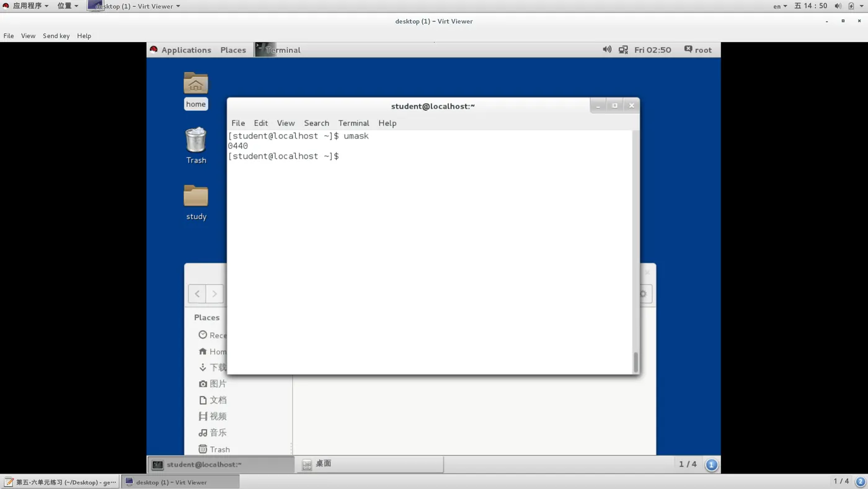This screenshot has width=868, height=489.
Task: Open the home folder desktop icon
Action: [x=196, y=91]
